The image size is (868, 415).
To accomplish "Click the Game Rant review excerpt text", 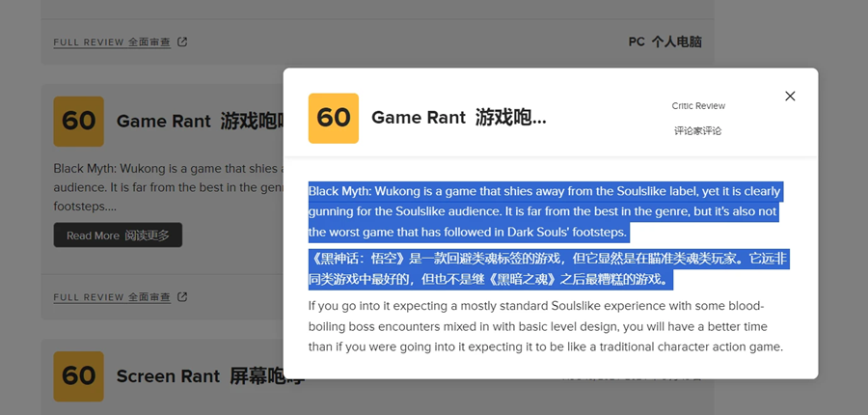I will pos(168,187).
